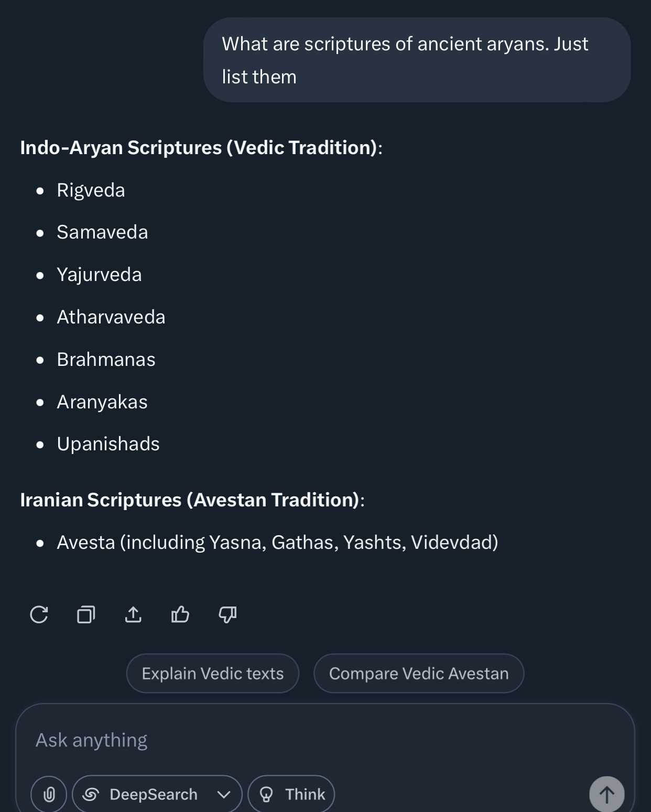651x812 pixels.
Task: Copy the response using the copy icon
Action: click(86, 614)
